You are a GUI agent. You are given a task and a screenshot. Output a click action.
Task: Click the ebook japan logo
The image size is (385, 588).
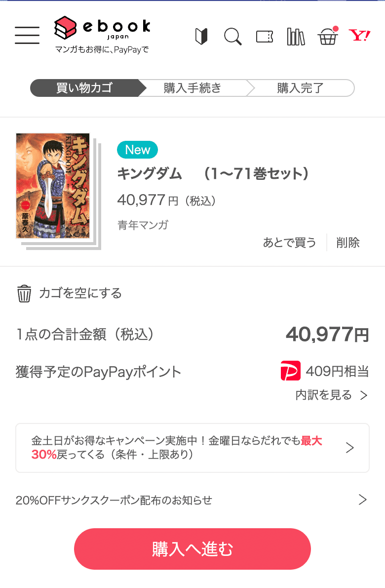click(x=102, y=30)
